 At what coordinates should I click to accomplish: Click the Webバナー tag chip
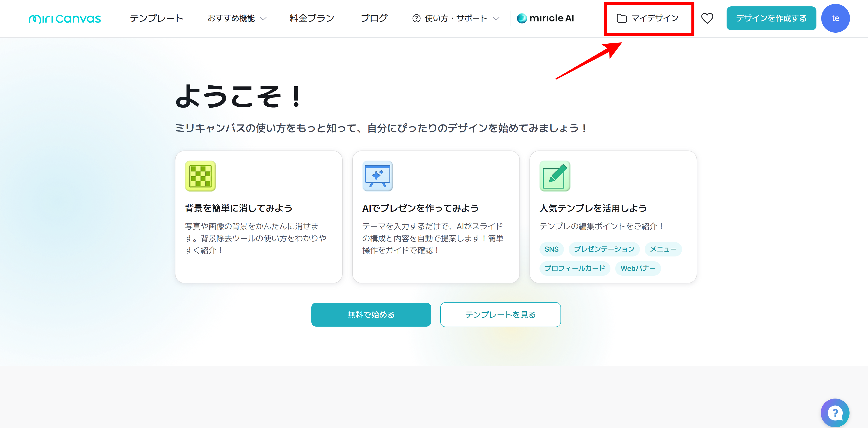638,268
